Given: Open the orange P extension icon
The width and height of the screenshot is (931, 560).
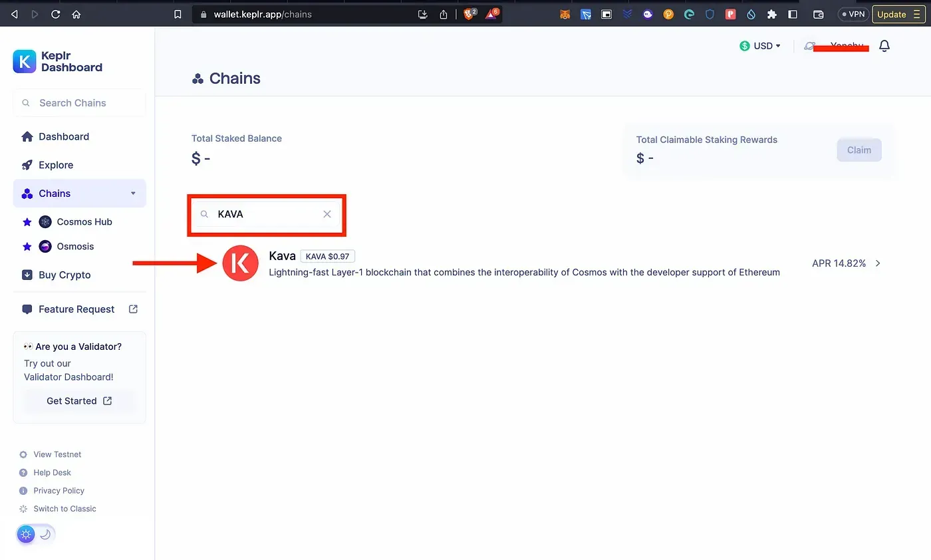Looking at the screenshot, I should (668, 14).
